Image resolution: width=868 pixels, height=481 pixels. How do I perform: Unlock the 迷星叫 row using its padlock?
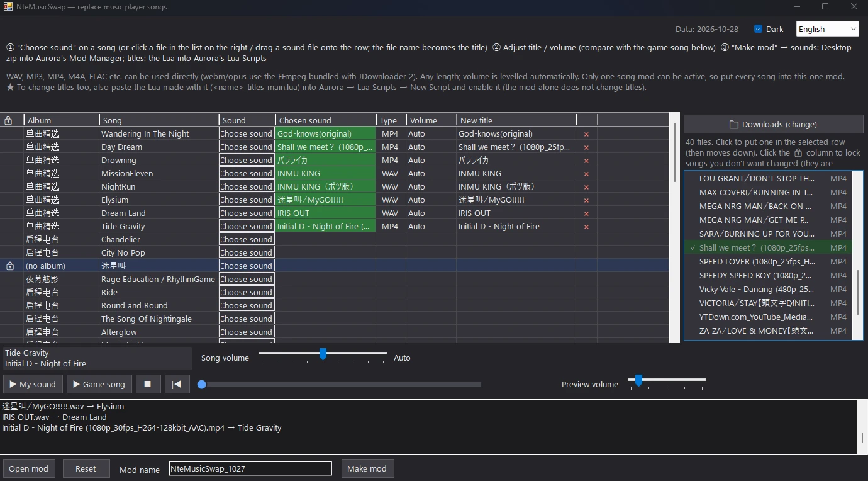click(x=9, y=266)
